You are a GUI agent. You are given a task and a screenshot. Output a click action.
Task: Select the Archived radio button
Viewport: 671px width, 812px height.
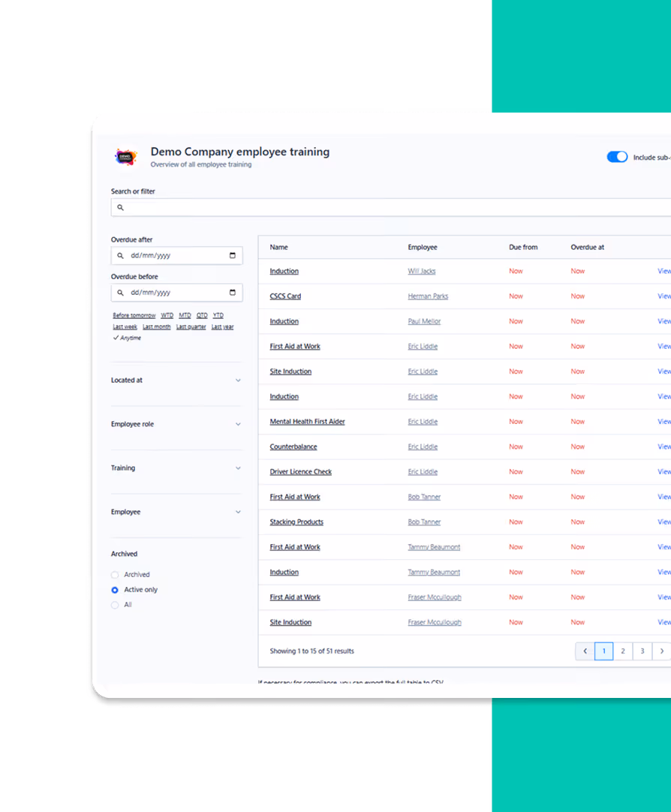tap(115, 575)
